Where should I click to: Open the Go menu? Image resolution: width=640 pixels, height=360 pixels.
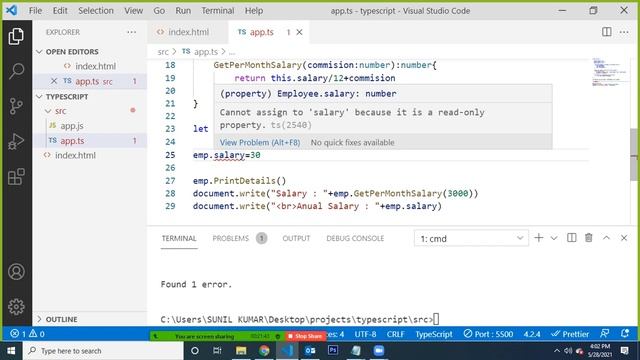point(159,11)
